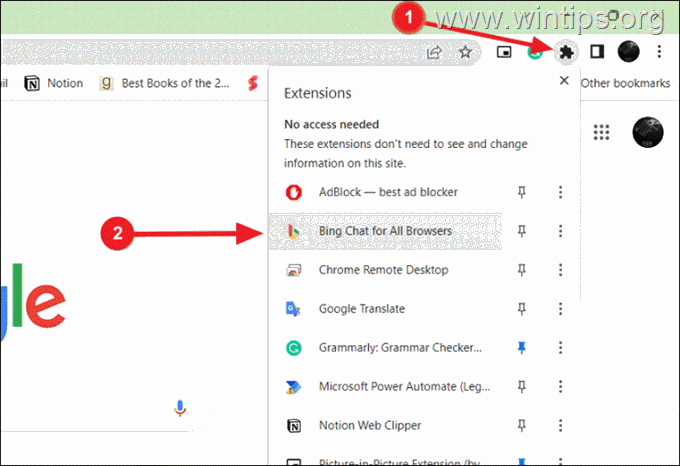Click the Google account avatar on page
Viewport: 680px width, 466px height.
pos(648,132)
